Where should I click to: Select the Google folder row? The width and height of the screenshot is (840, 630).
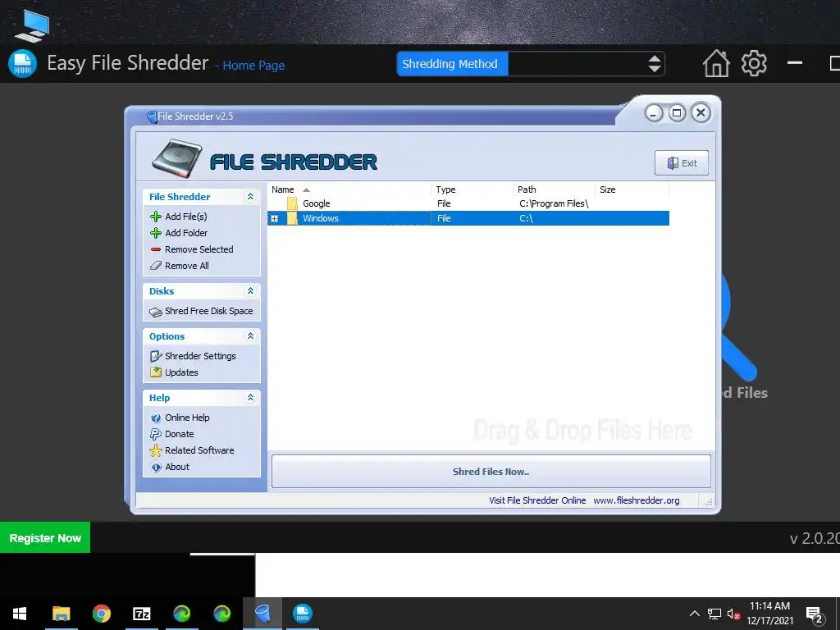(x=468, y=203)
